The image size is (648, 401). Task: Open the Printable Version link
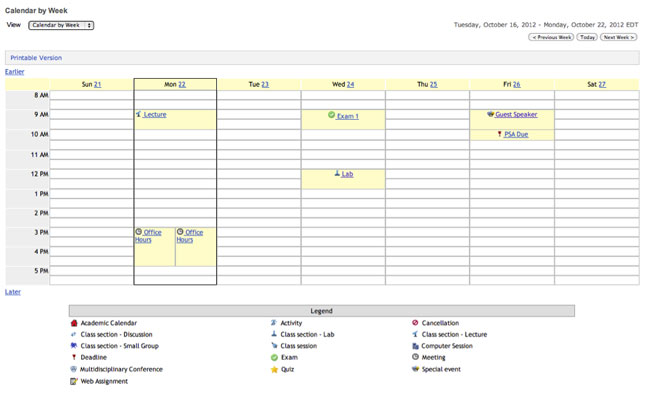coord(36,58)
